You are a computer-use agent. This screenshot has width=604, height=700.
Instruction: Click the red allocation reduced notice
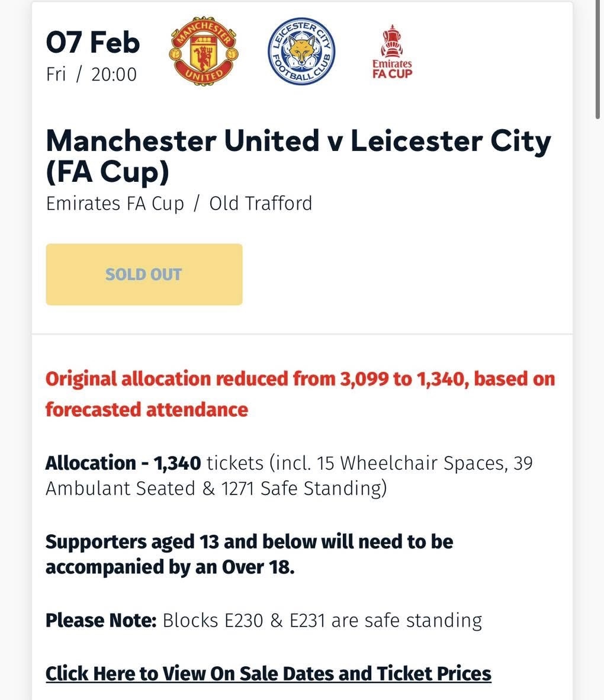click(x=300, y=394)
